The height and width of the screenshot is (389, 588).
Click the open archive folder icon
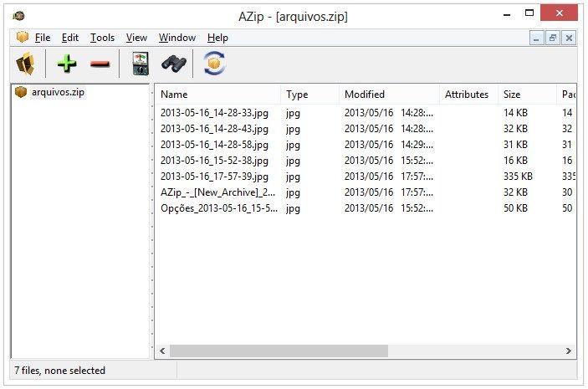(25, 64)
